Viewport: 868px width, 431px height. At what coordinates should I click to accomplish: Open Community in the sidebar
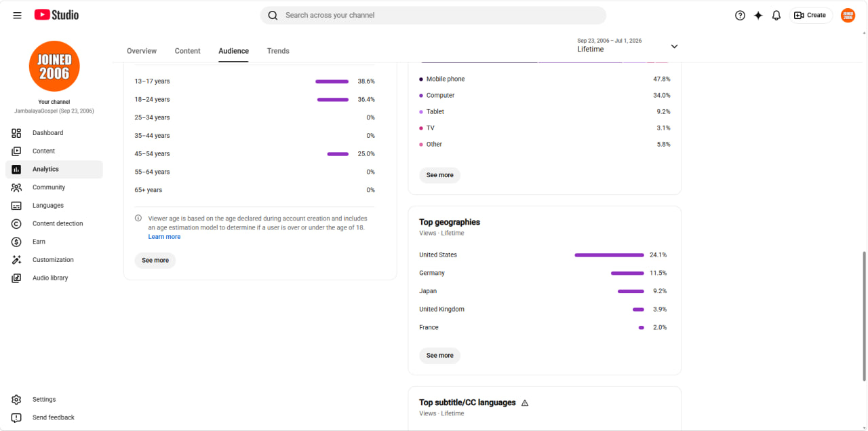pyautogui.click(x=54, y=187)
